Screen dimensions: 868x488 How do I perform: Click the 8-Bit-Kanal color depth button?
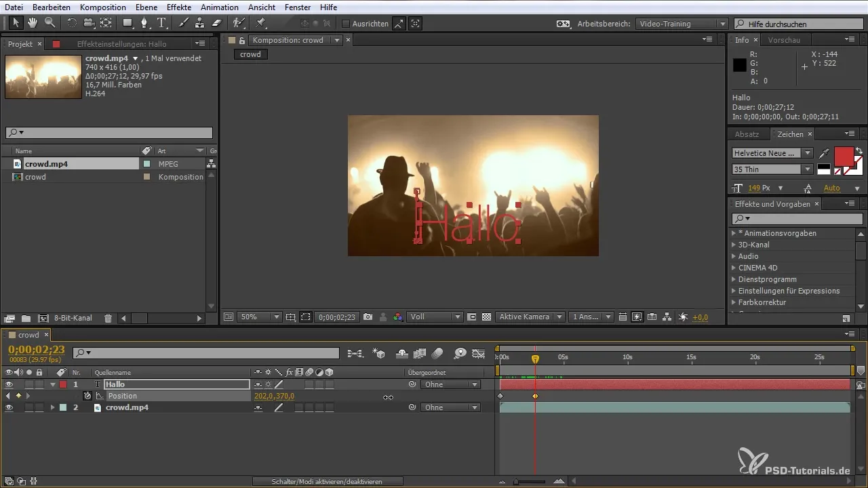(73, 318)
